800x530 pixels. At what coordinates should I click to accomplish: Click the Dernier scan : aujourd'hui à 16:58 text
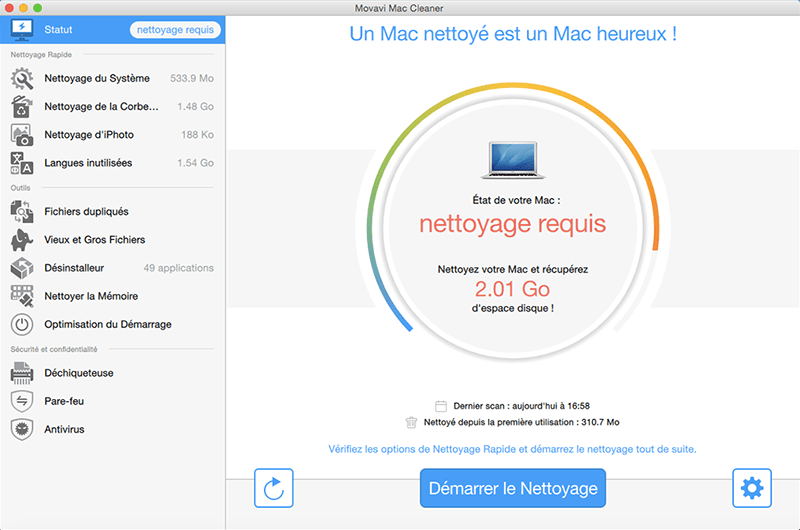click(x=521, y=406)
